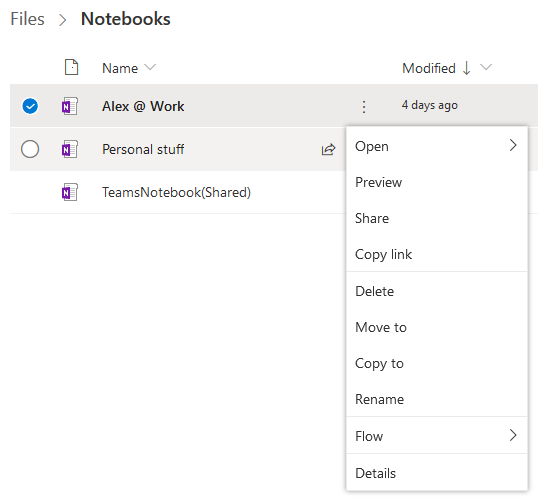Expand the Open submenu arrow
The width and height of the screenshot is (538, 499).
tap(513, 145)
